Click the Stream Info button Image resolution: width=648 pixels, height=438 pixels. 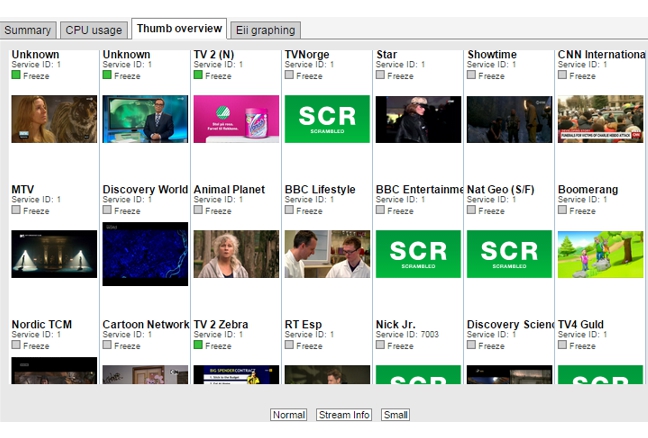pos(344,414)
